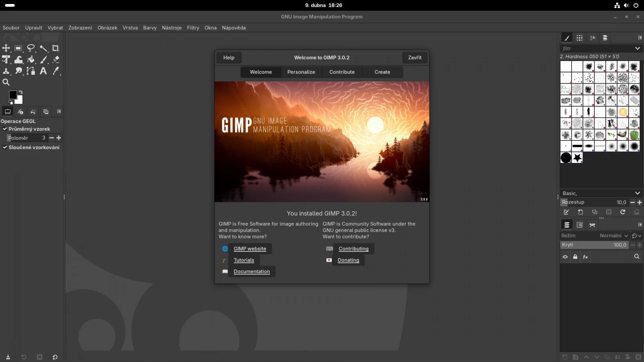Open the Vrstva menu
The height and width of the screenshot is (362, 644).
pyautogui.click(x=130, y=28)
